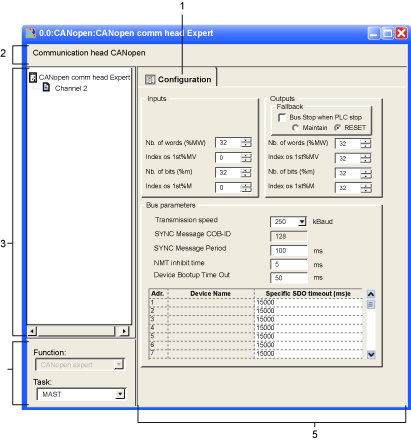Screen dimensions: 411x441
Task: Click Outputs Nb. of bits (%M) field
Action: click(x=348, y=173)
